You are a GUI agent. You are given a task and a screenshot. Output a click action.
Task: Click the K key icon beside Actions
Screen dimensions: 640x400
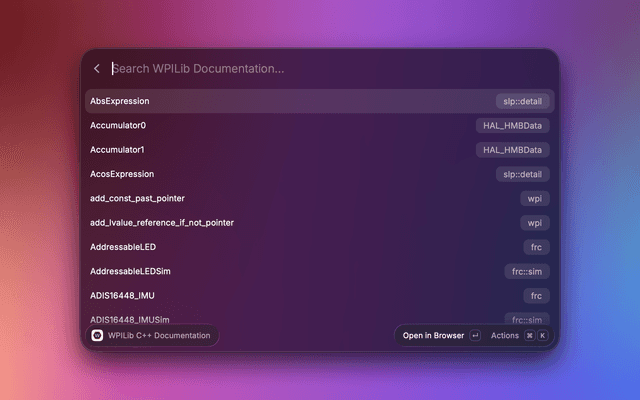point(542,336)
